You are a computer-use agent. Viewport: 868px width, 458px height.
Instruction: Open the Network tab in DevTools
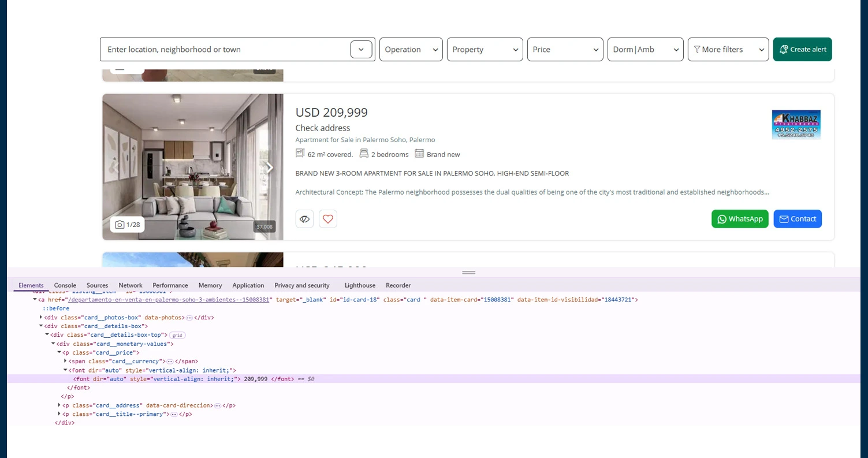click(x=131, y=285)
